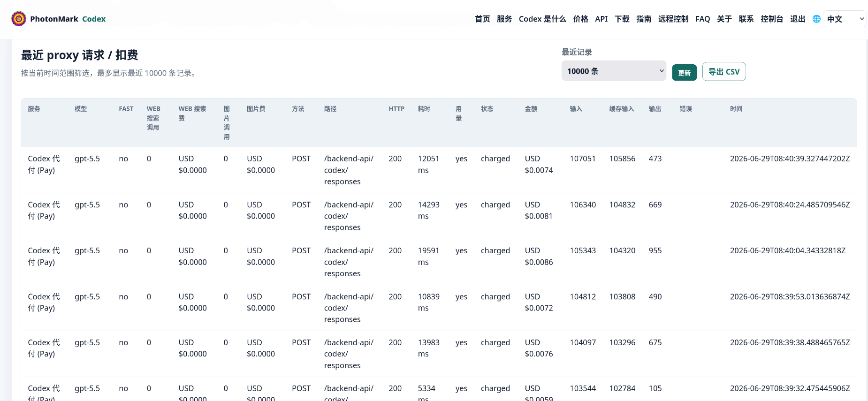Click the 最近记录 label

tap(577, 52)
